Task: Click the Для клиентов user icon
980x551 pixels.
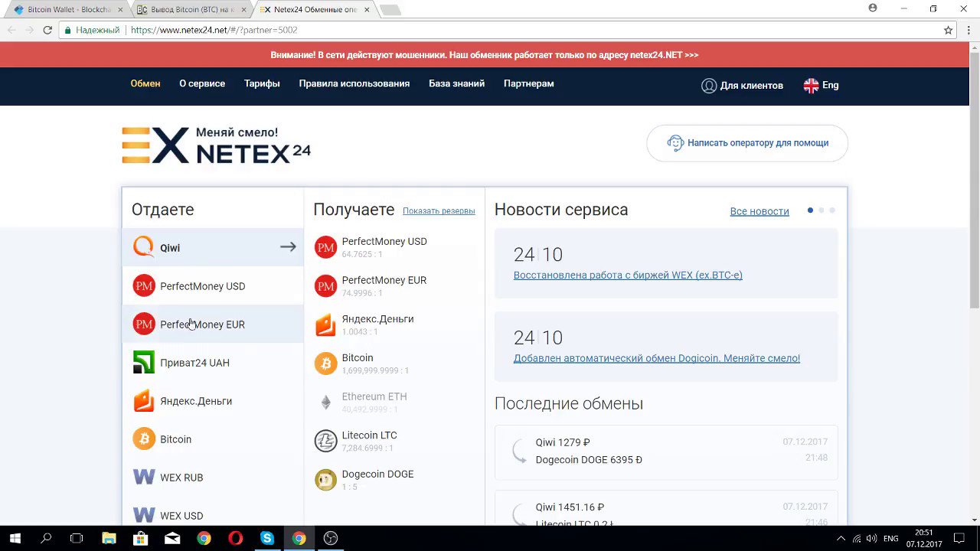Action: (709, 86)
